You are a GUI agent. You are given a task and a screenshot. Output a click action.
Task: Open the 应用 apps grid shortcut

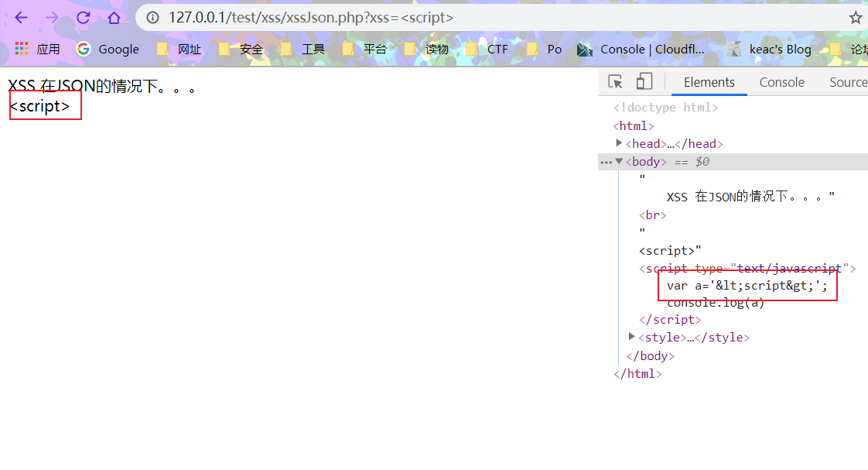(x=37, y=50)
